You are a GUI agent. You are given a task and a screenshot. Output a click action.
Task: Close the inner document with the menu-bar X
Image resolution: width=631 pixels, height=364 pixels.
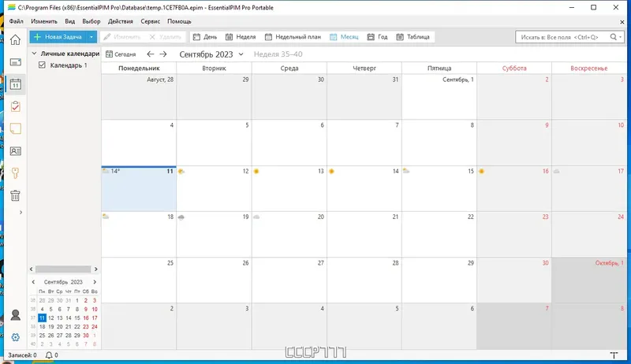point(622,22)
